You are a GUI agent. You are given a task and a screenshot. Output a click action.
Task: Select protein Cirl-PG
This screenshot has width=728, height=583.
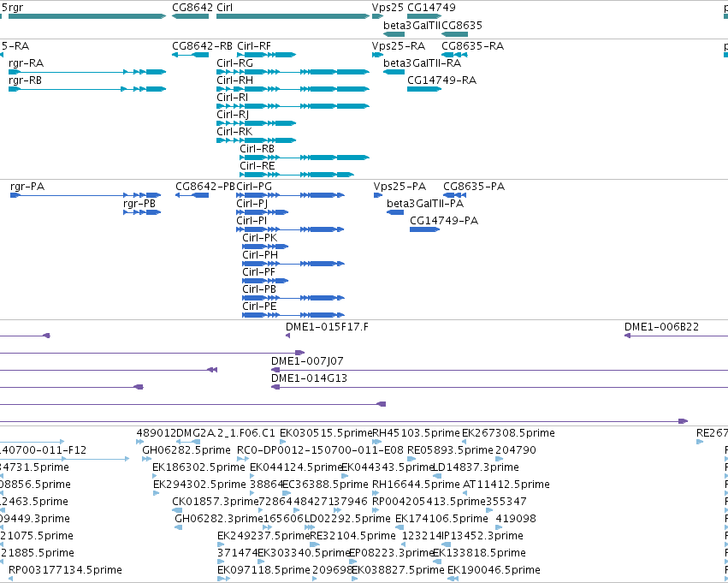(x=291, y=195)
